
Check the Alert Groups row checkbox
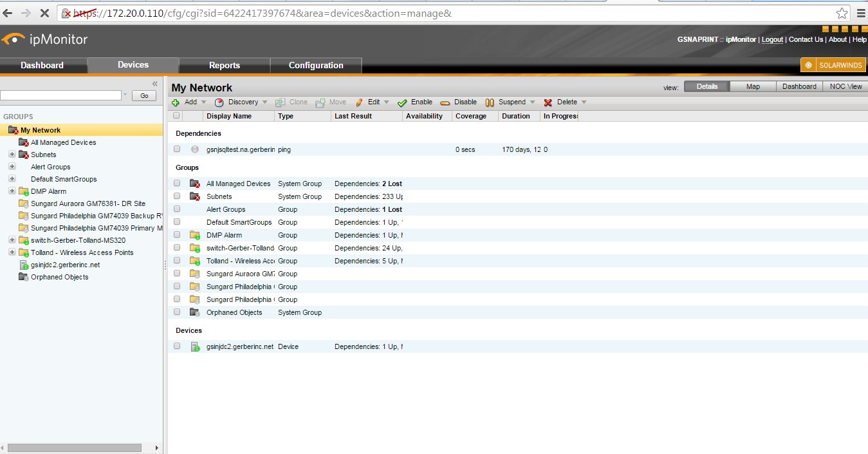point(177,209)
